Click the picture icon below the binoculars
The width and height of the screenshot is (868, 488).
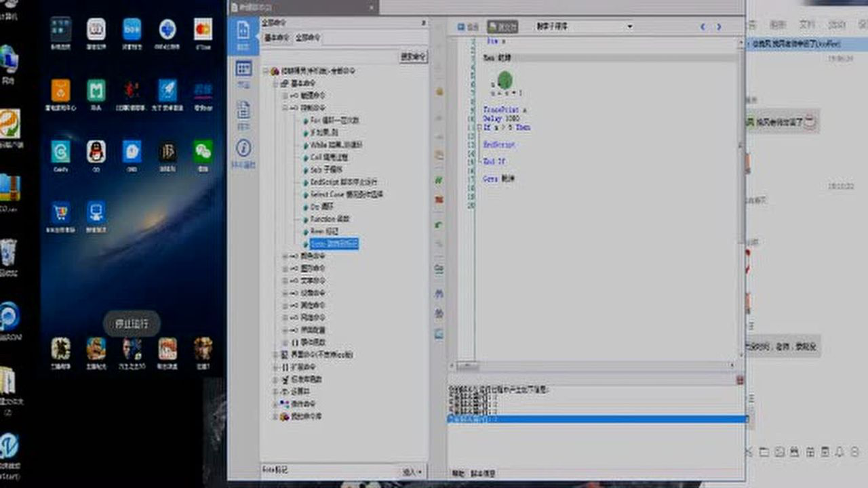click(x=439, y=333)
